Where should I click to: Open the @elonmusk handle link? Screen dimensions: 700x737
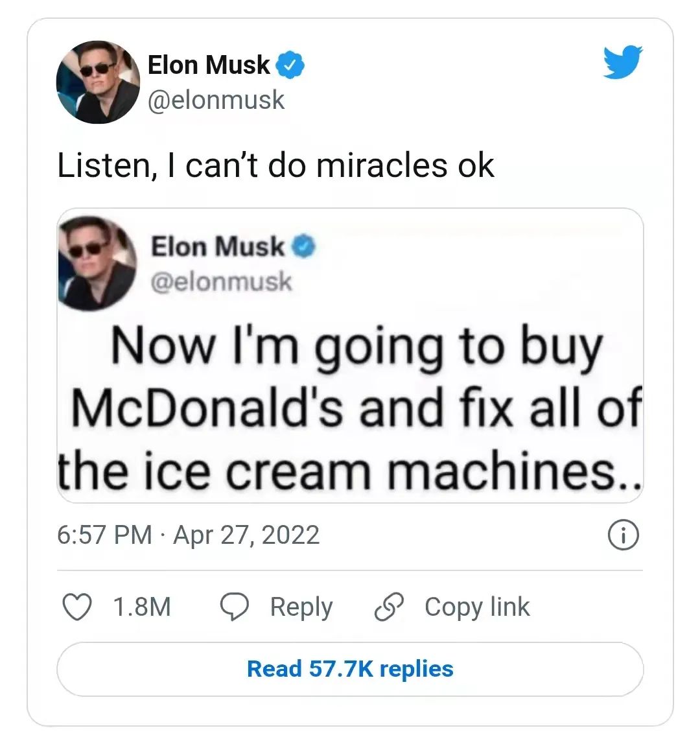click(216, 100)
